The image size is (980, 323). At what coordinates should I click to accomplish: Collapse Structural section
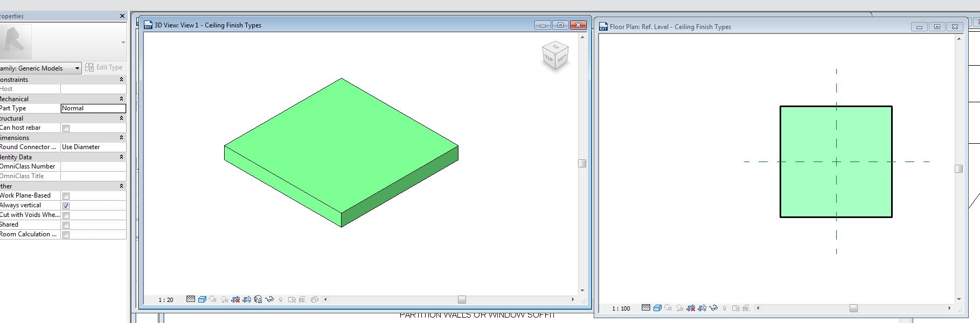[x=121, y=118]
